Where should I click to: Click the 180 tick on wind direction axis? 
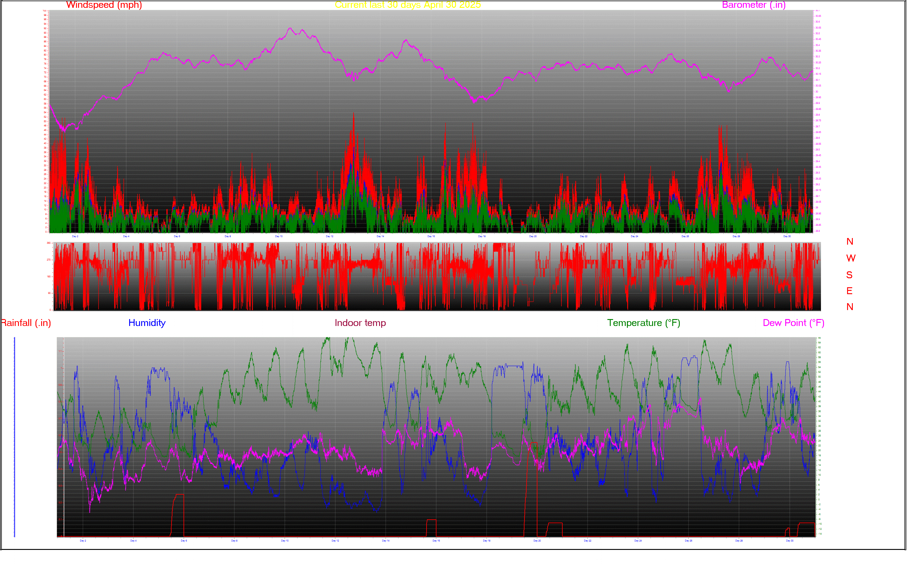[49, 276]
